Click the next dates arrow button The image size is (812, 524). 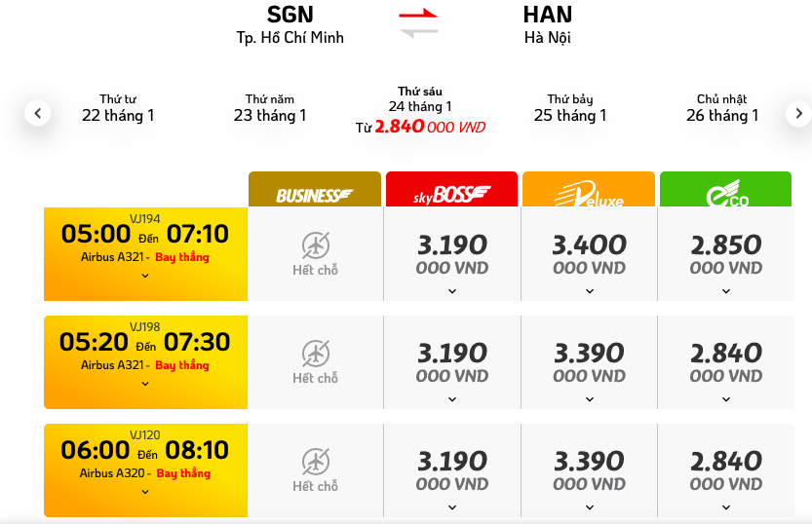798,113
